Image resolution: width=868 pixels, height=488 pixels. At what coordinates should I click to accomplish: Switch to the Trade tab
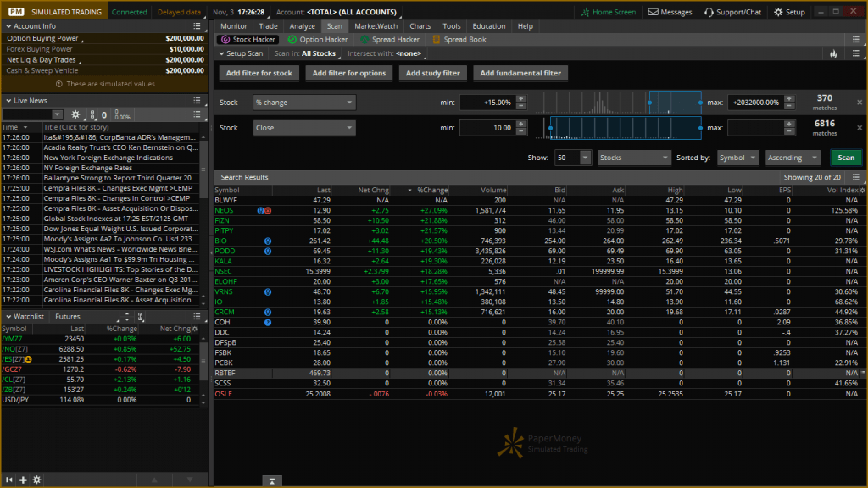(x=268, y=26)
